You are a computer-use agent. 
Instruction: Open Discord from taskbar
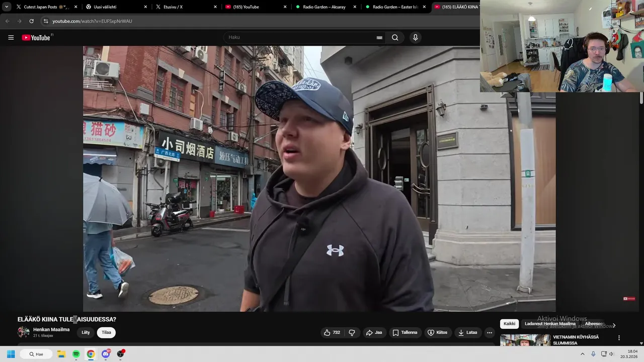coord(106,354)
